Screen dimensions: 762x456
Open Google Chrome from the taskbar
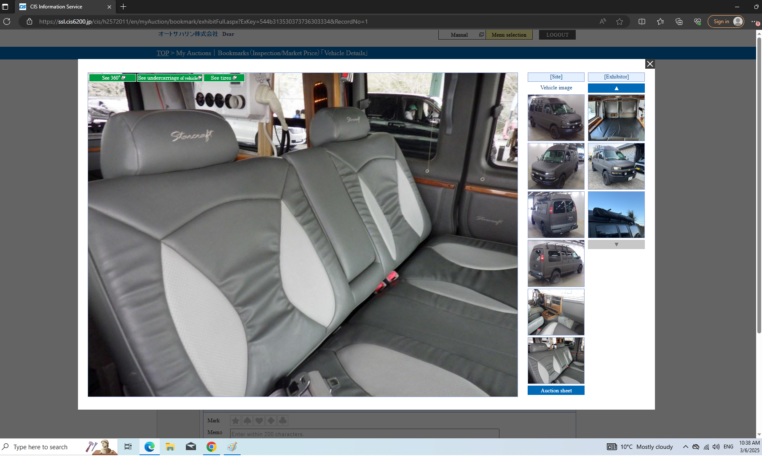pyautogui.click(x=211, y=447)
